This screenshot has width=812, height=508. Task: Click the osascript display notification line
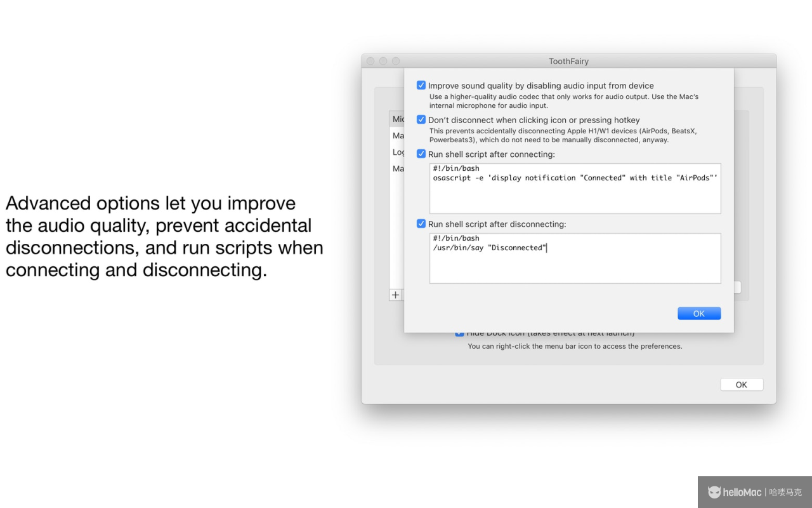click(575, 178)
